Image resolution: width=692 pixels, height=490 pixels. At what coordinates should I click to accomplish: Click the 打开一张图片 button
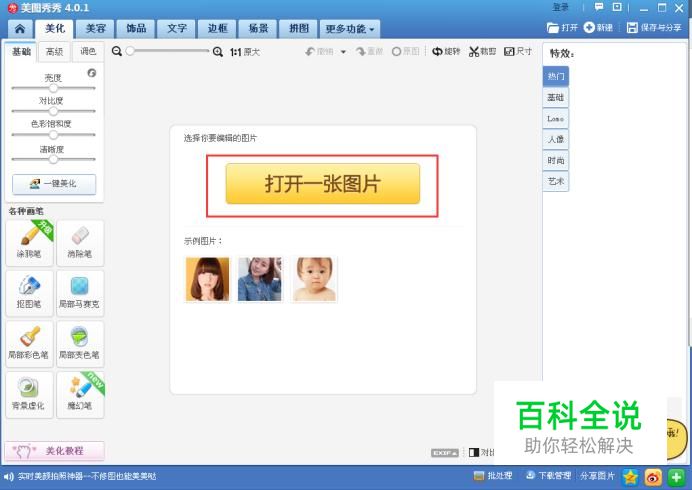(x=323, y=184)
